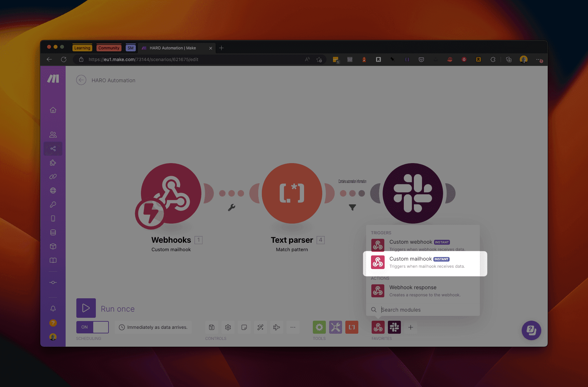Open Scenario settings gear in controls
This screenshot has width=588, height=387.
click(x=228, y=327)
